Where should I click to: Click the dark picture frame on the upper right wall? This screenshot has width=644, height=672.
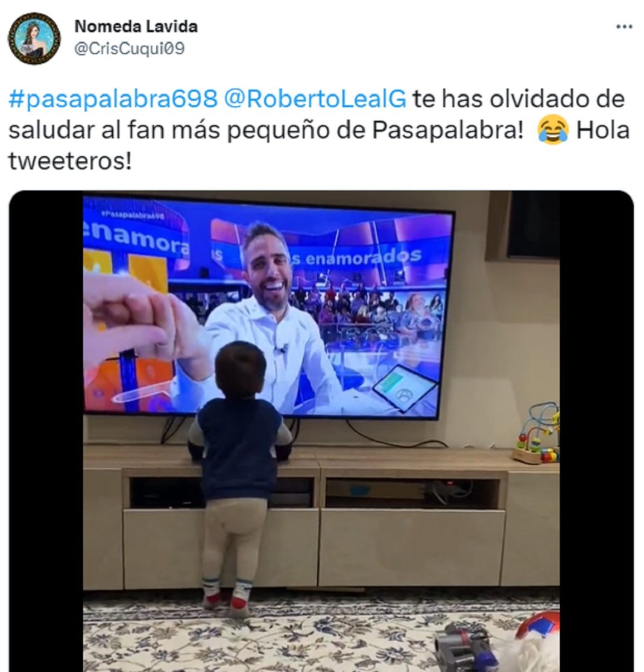click(533, 225)
